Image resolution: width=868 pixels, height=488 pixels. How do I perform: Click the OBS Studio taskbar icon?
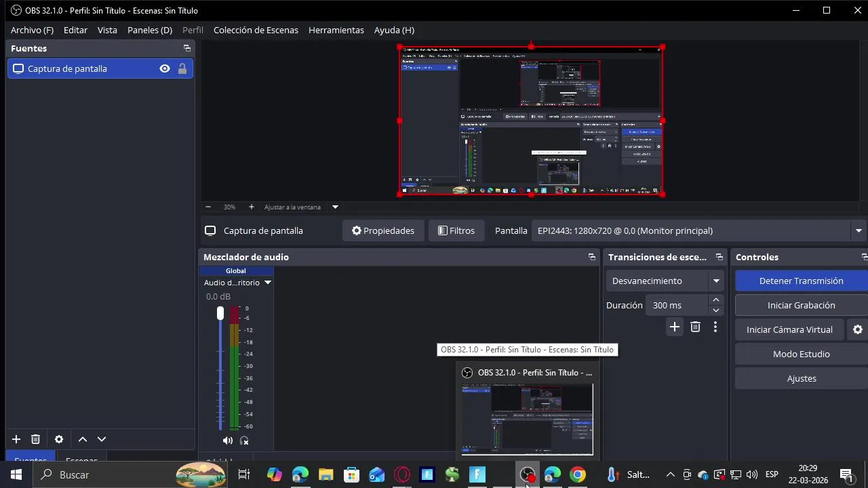[x=528, y=474]
